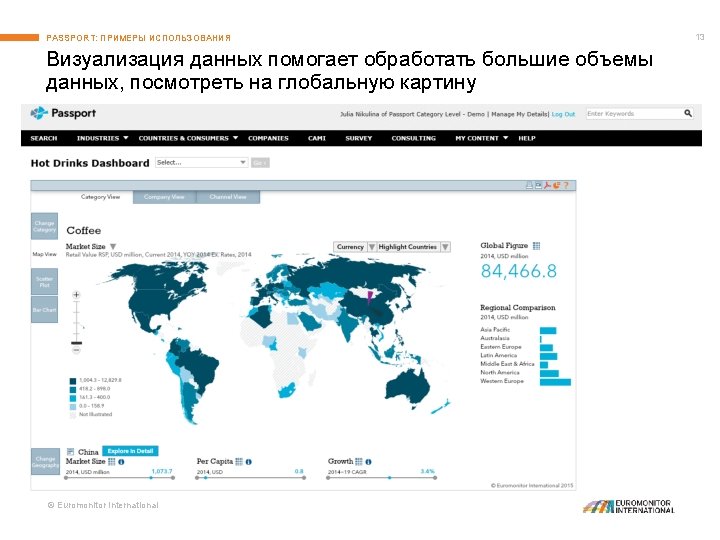Click the Growth range slider marker
Image resolution: width=720 pixels, height=540 pixels.
(390, 478)
